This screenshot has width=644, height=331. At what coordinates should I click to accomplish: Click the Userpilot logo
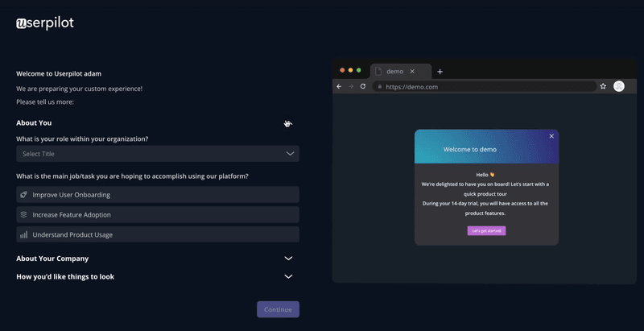pos(45,23)
